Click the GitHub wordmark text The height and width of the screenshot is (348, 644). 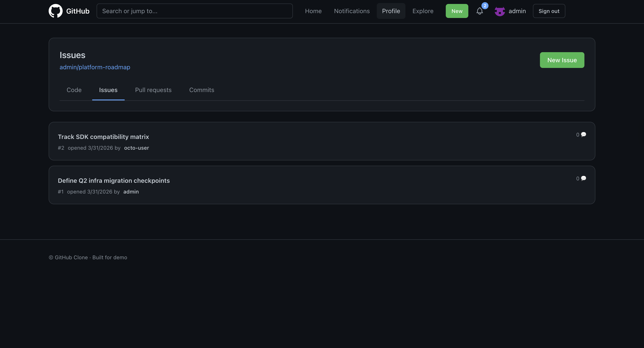pyautogui.click(x=78, y=11)
